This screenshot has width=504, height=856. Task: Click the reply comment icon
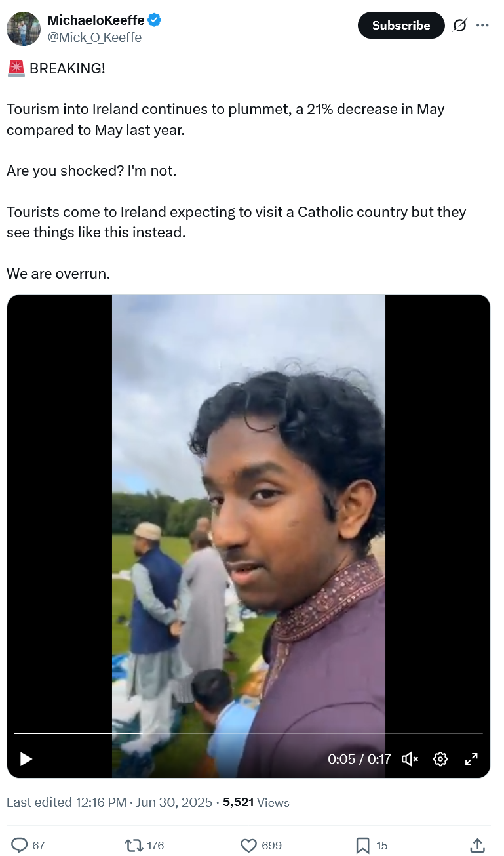(x=20, y=845)
